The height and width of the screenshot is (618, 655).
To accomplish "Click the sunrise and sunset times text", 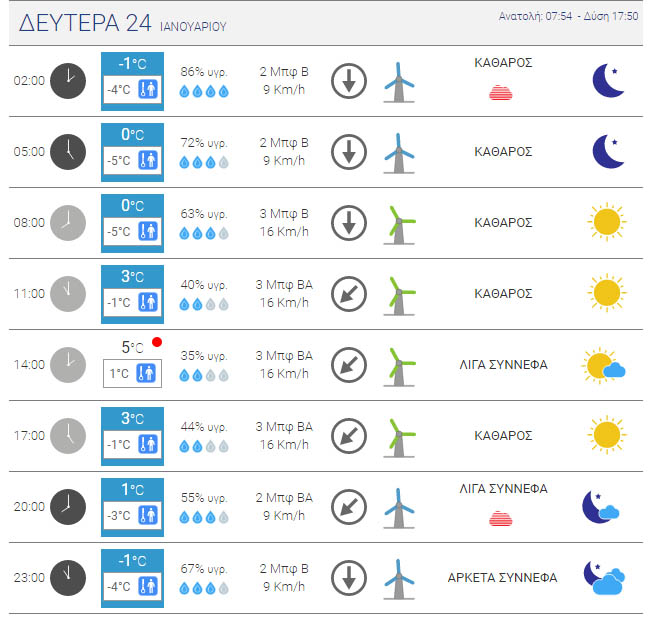I will 567,17.
